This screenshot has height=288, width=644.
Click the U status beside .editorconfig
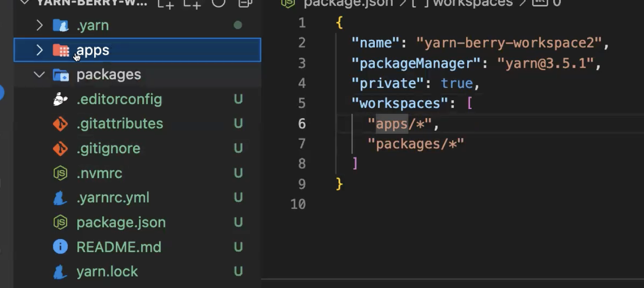(238, 99)
